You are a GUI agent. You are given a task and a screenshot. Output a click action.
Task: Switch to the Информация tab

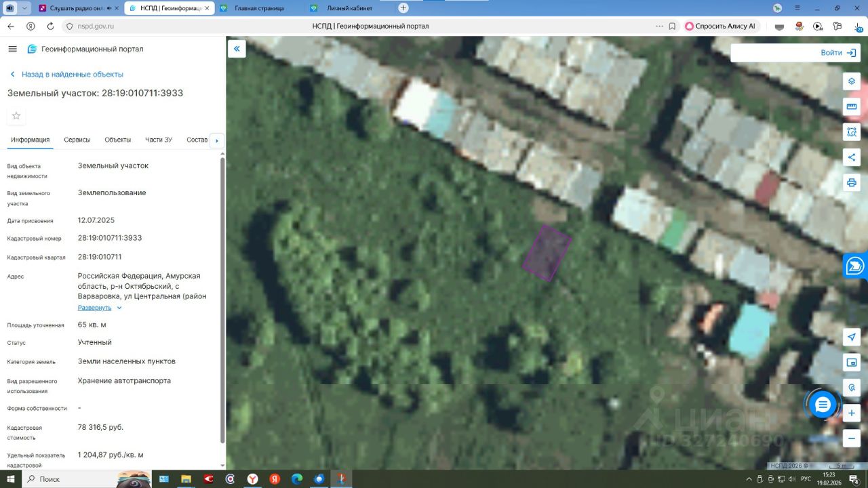30,140
